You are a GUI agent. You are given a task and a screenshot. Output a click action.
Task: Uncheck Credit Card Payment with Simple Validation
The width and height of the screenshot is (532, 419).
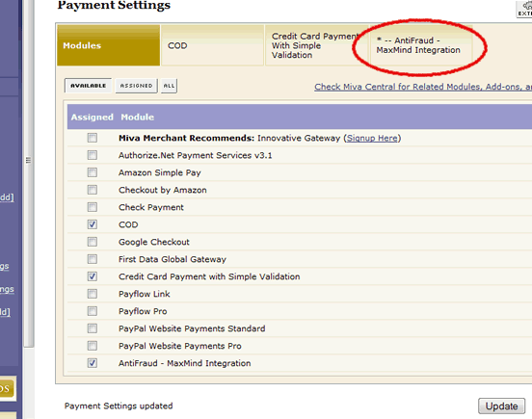[x=92, y=276]
